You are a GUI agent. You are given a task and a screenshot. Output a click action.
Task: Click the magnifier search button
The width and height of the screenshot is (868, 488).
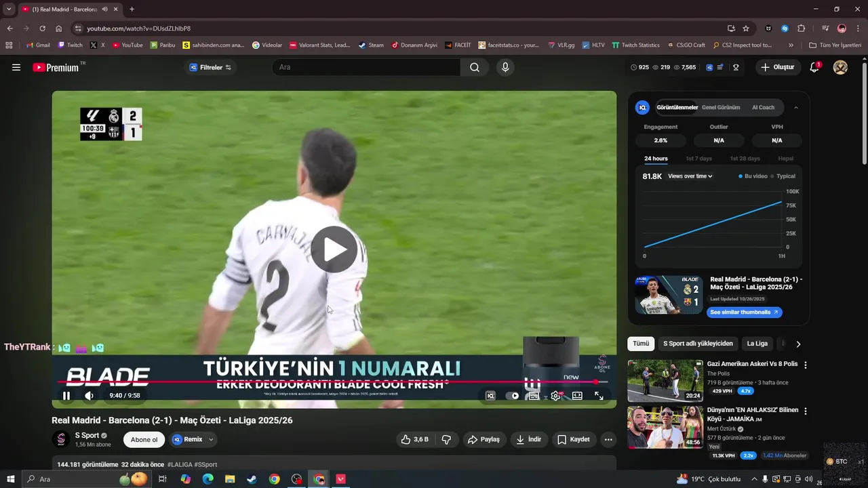[475, 67]
